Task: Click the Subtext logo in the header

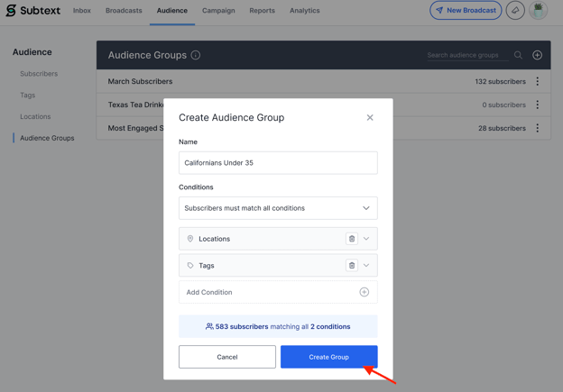Action: click(x=32, y=11)
